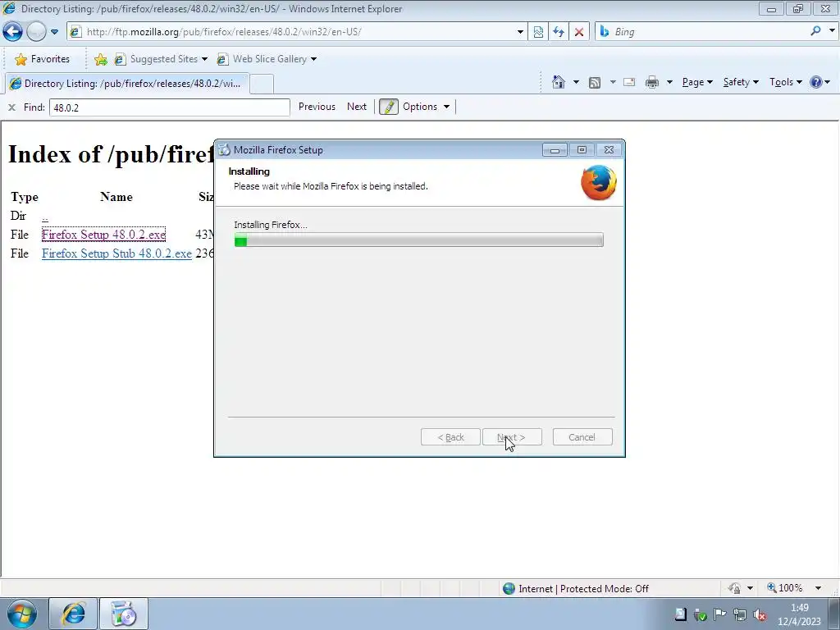Image resolution: width=840 pixels, height=630 pixels.
Task: Click the tray shield icon with green check
Action: coord(700,614)
